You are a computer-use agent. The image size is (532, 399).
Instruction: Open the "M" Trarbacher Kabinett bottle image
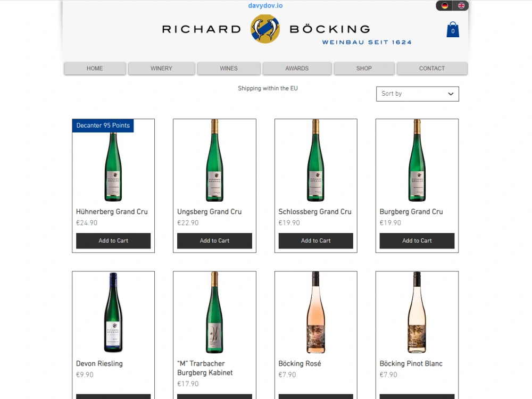click(214, 312)
